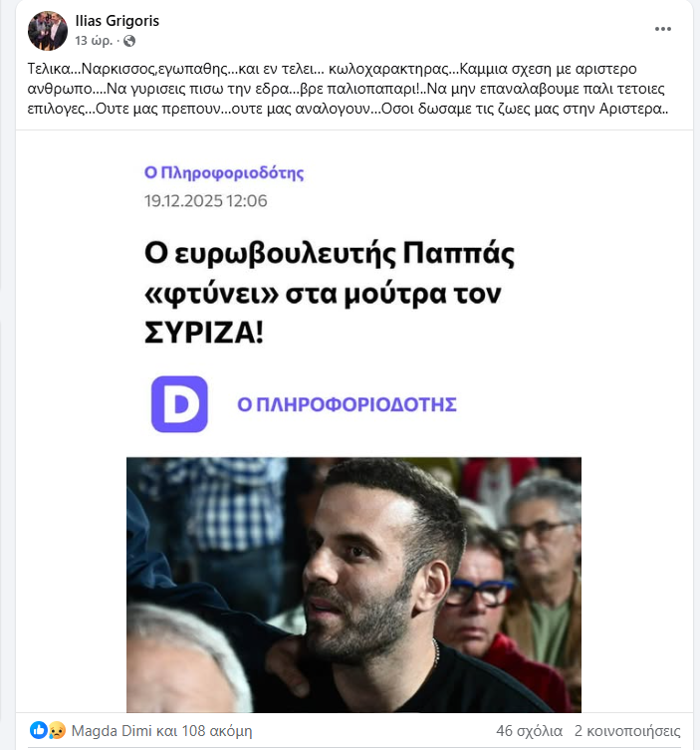700x750 pixels.
Task: Click the blue like reaction icon
Action: point(39,730)
